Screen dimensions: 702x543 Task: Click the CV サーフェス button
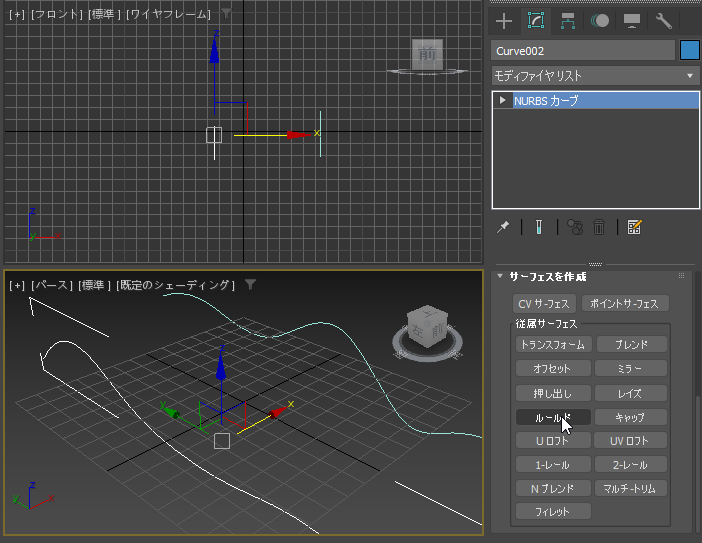[544, 304]
